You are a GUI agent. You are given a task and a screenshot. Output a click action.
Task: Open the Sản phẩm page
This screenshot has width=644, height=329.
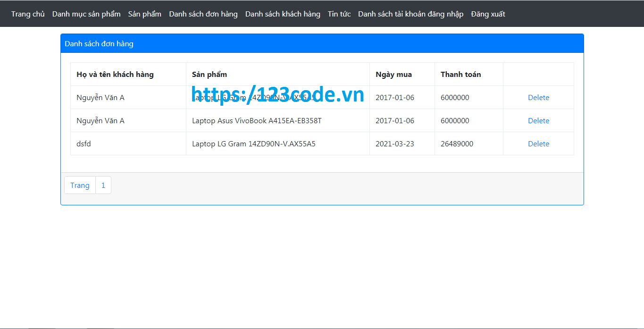tap(144, 14)
